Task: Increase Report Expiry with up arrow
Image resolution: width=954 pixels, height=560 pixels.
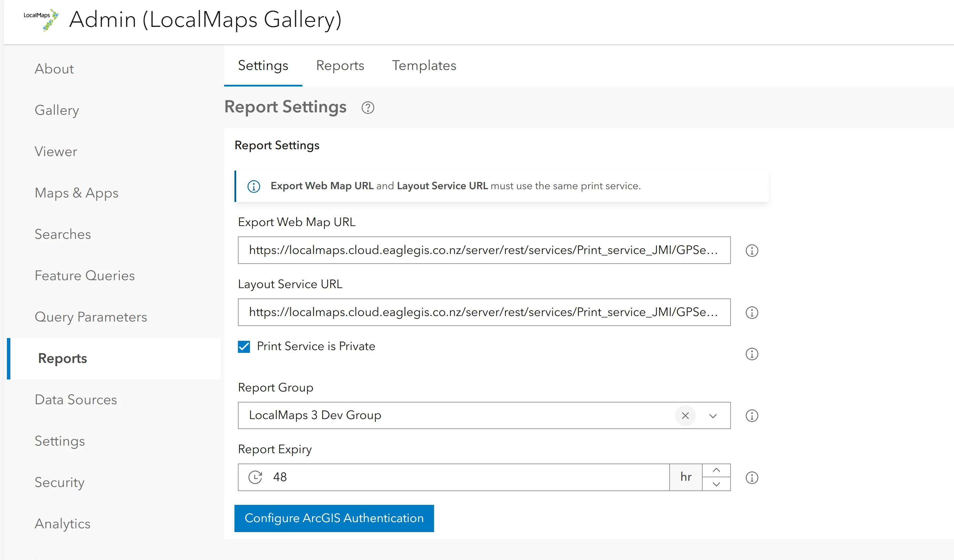Action: (716, 470)
